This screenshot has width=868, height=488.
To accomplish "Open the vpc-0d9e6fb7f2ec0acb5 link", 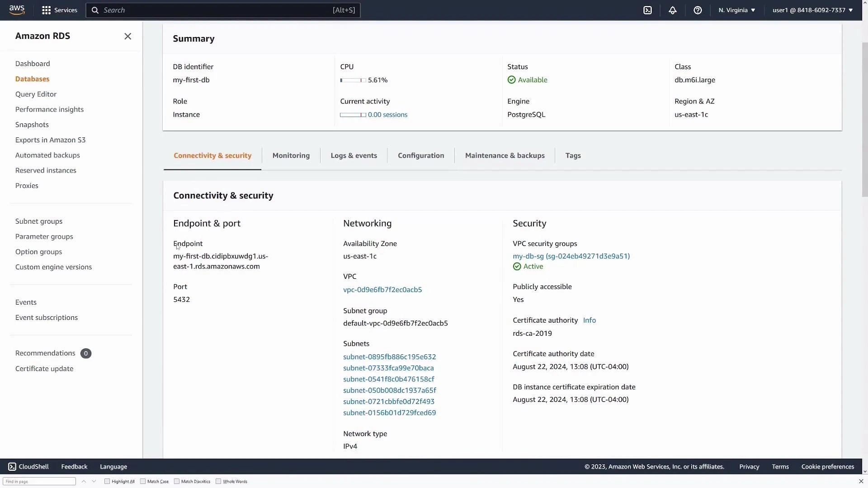I will [x=382, y=289].
